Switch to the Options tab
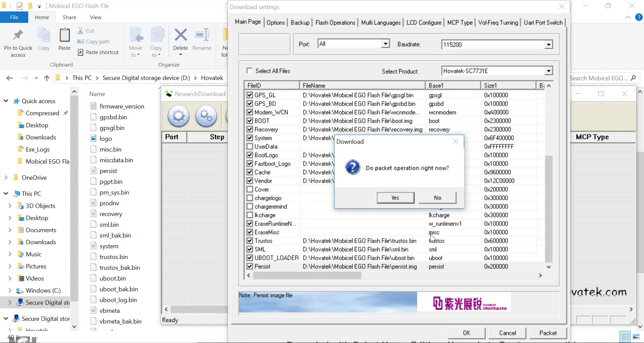Image resolution: width=644 pixels, height=343 pixels. tap(276, 23)
